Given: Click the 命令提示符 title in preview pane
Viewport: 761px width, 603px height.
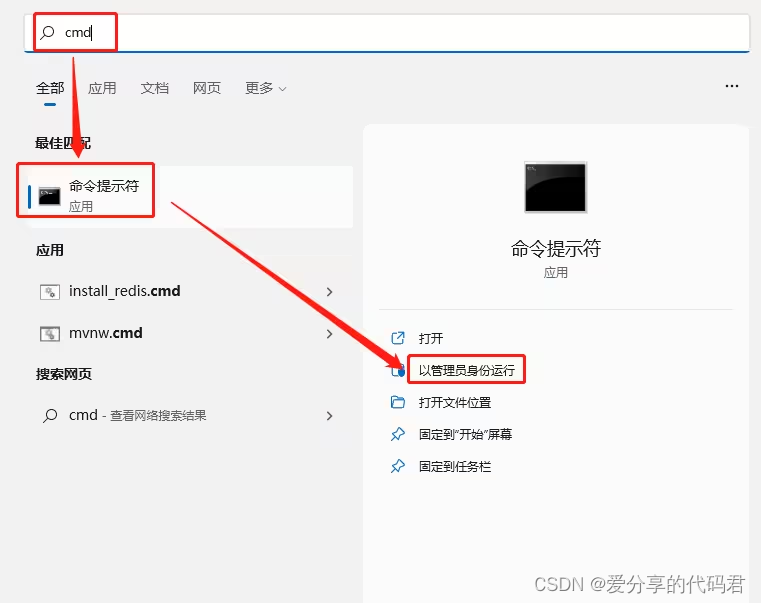Looking at the screenshot, I should pos(556,249).
